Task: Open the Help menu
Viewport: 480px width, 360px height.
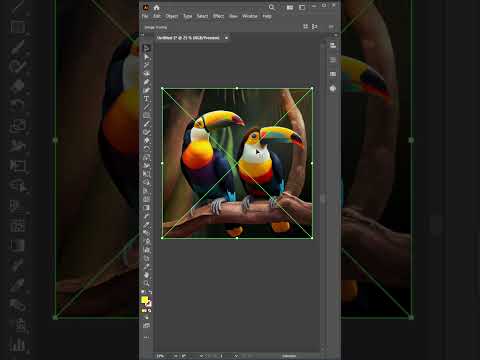Action: [x=267, y=16]
